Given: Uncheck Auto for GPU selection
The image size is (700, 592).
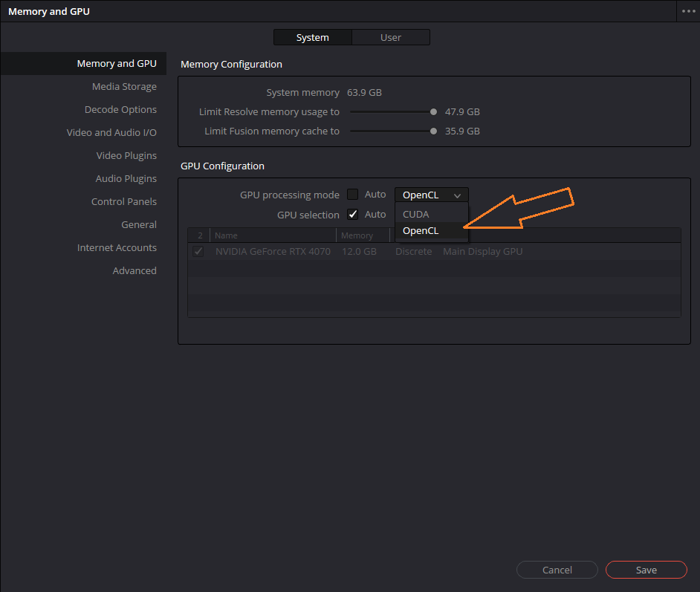Looking at the screenshot, I should point(353,214).
